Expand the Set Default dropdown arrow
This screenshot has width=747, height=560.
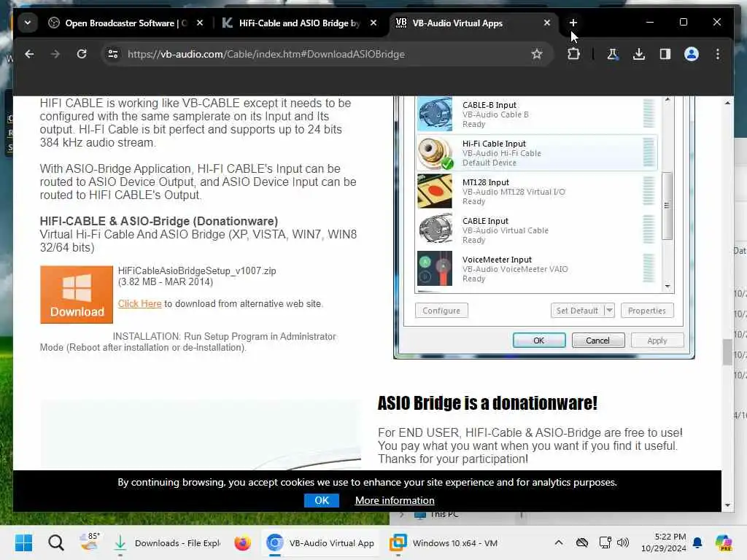pyautogui.click(x=609, y=311)
